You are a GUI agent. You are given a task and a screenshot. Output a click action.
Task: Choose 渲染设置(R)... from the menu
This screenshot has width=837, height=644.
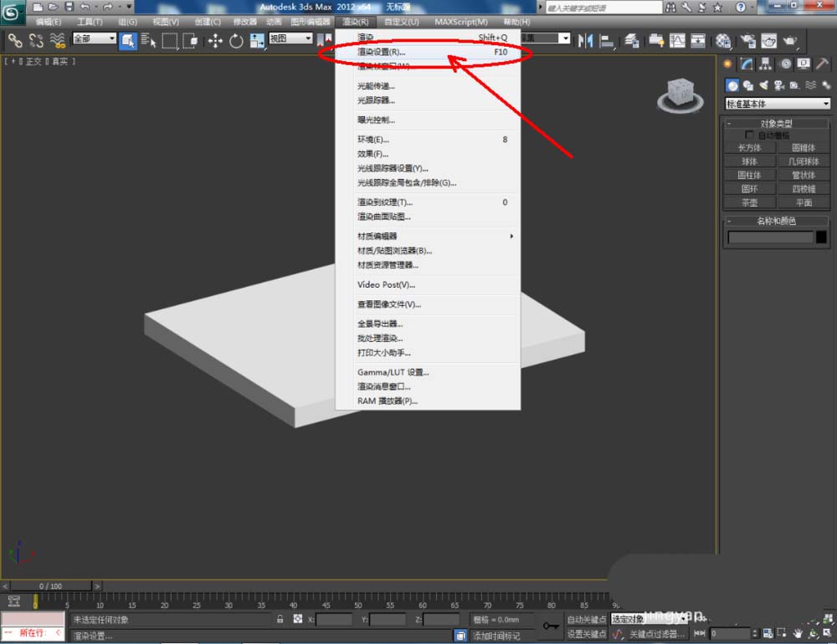pos(382,52)
